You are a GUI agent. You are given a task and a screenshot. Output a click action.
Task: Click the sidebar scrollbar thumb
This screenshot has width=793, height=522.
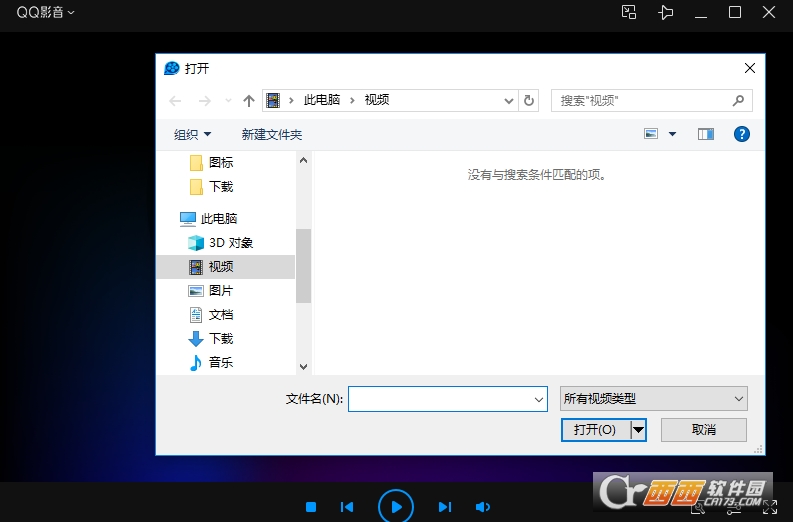click(303, 266)
